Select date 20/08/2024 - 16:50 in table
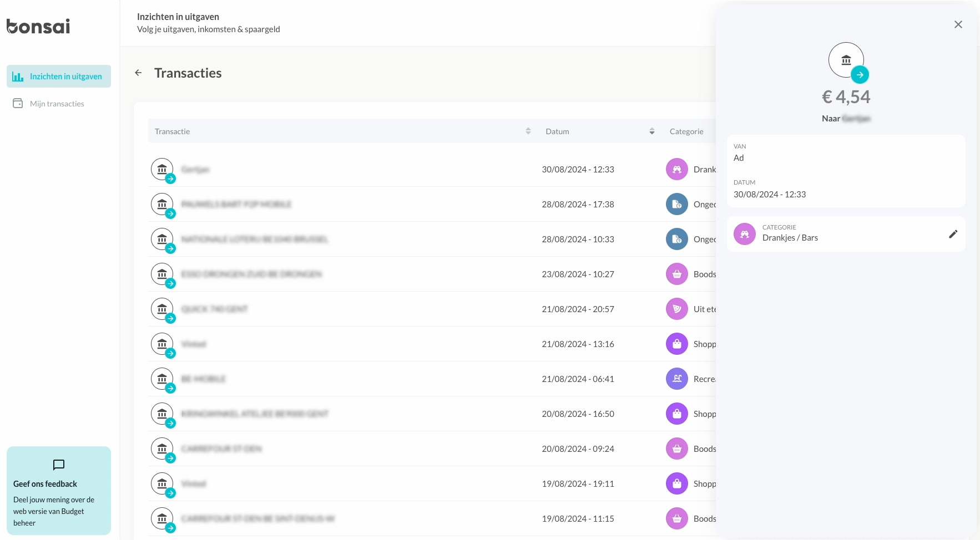This screenshot has height=540, width=980. pyautogui.click(x=578, y=414)
